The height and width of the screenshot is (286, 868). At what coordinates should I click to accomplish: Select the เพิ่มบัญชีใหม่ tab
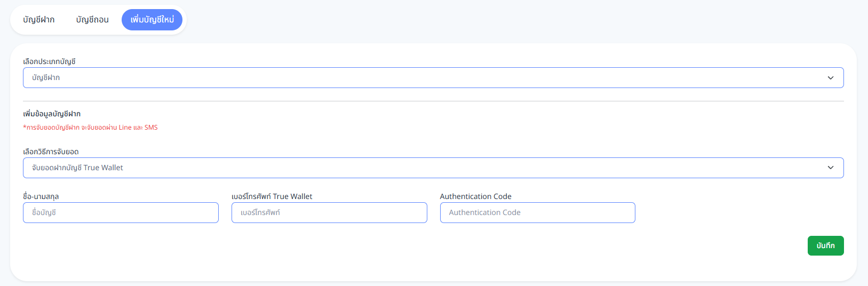(152, 20)
